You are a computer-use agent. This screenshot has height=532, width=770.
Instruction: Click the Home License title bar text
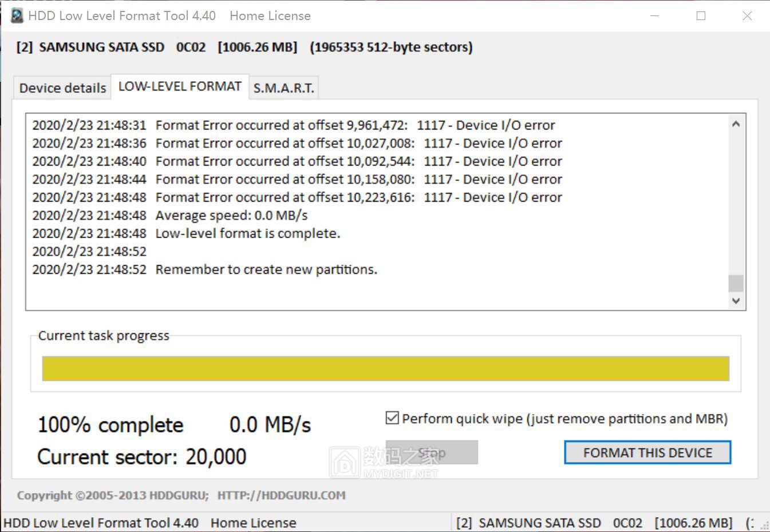tap(269, 15)
